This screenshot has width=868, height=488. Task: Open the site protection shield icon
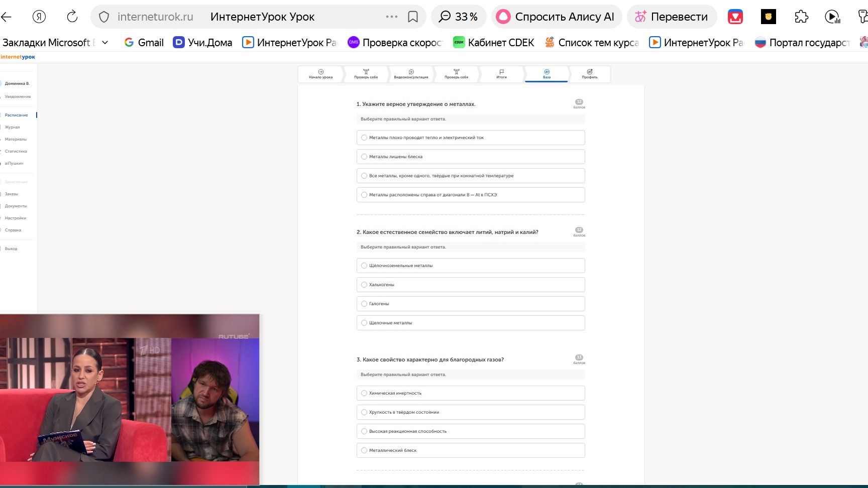click(104, 17)
